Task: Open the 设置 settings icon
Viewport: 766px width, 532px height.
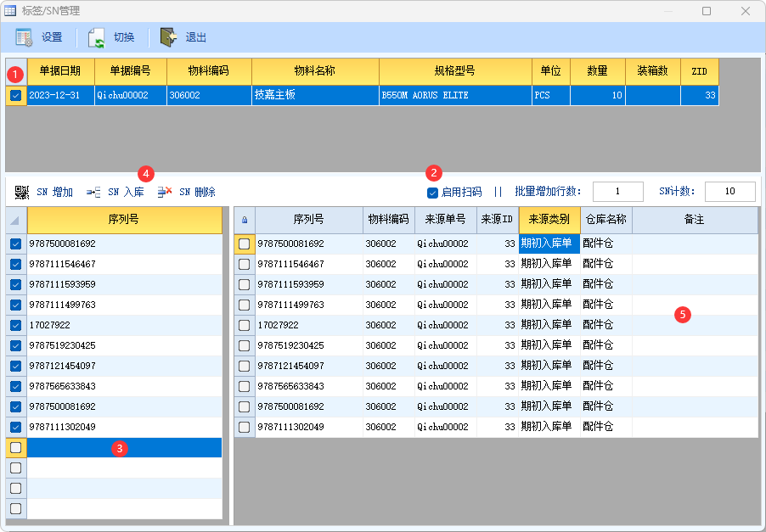Action: (x=24, y=37)
